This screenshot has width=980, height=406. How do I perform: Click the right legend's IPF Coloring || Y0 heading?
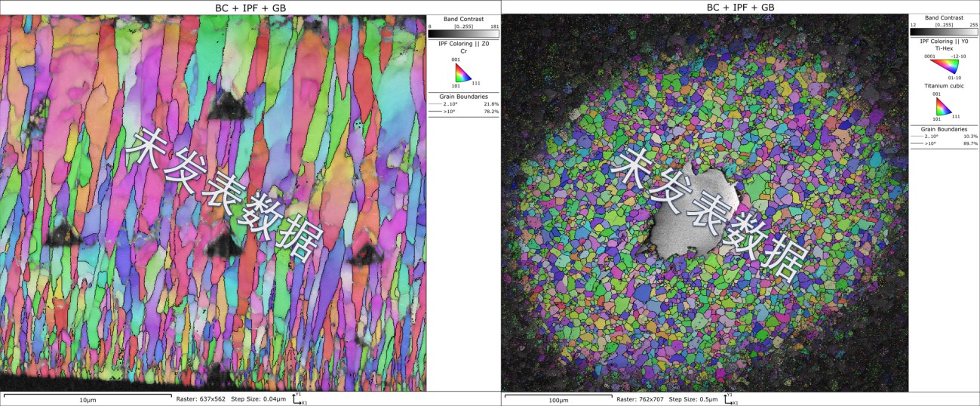tap(943, 41)
